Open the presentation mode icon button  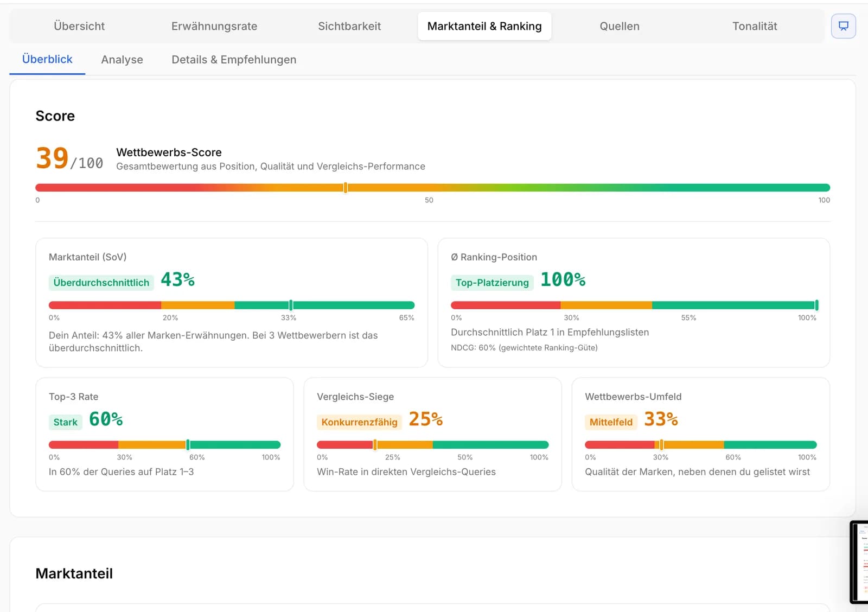(x=843, y=26)
